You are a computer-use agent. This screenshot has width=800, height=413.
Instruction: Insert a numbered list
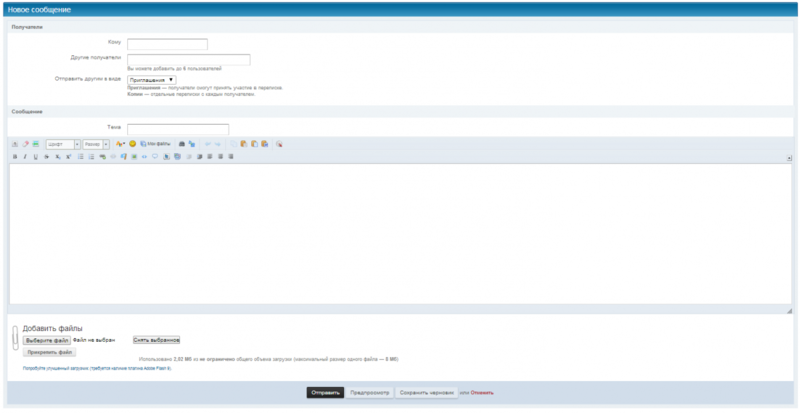click(x=91, y=157)
